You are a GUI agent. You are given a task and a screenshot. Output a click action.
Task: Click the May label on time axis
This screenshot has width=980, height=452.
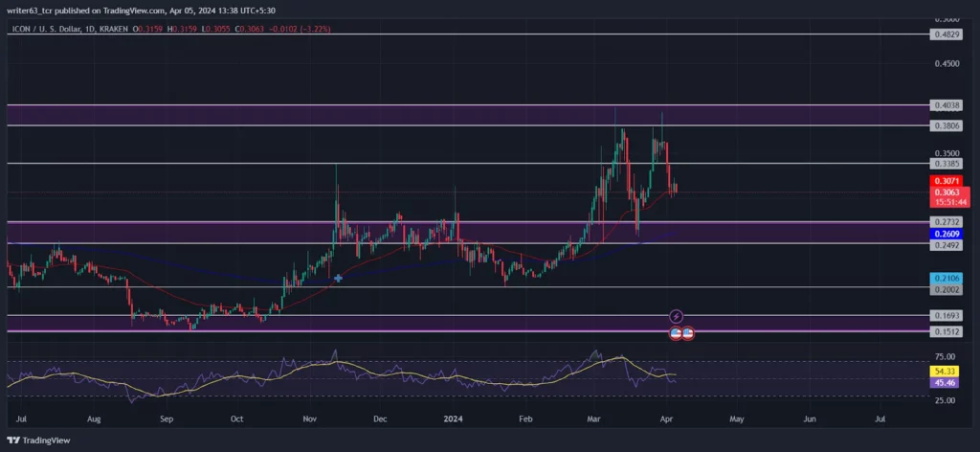[737, 417]
